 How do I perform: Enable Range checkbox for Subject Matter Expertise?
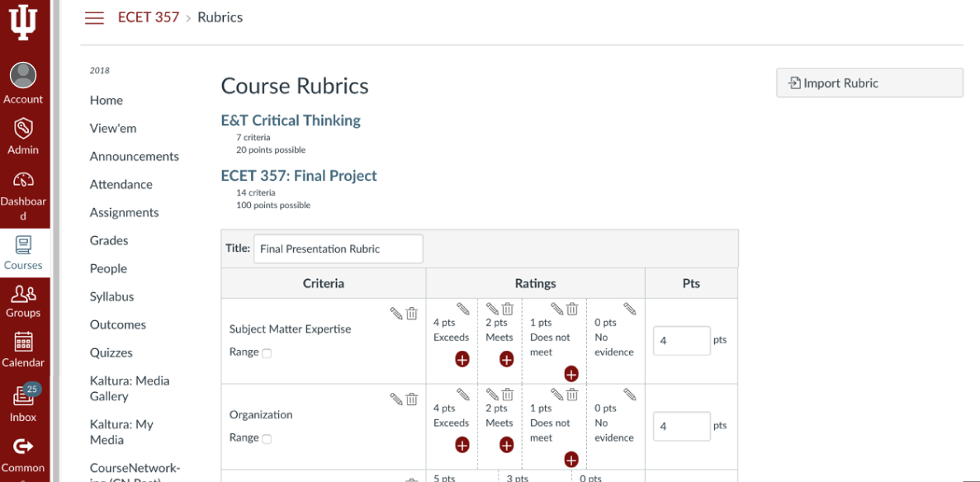(267, 353)
